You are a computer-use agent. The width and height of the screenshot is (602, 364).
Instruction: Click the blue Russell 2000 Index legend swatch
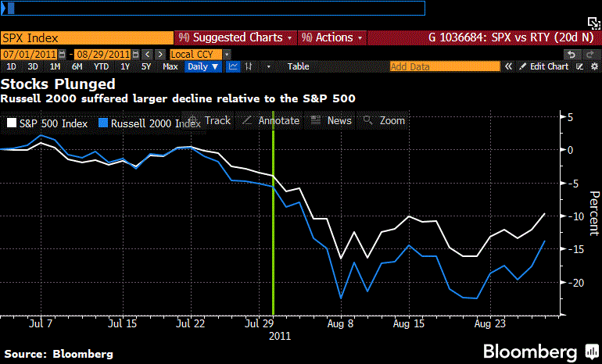click(x=103, y=123)
